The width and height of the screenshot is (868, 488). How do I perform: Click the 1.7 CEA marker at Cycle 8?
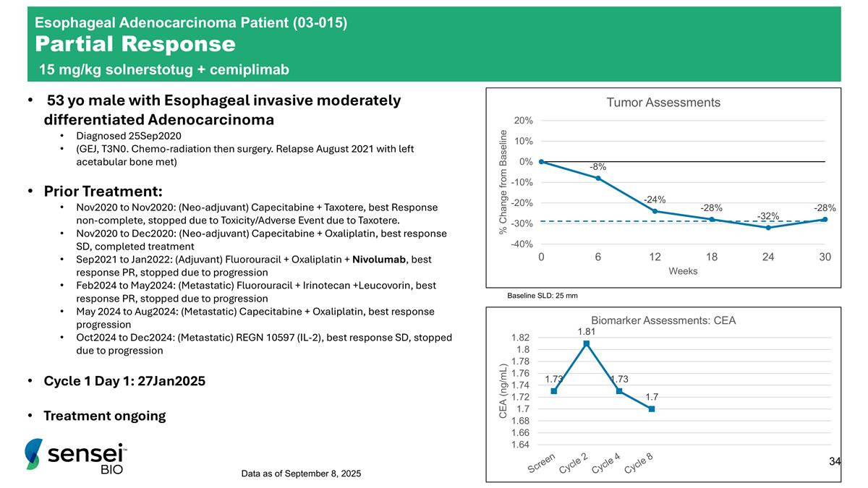651,408
